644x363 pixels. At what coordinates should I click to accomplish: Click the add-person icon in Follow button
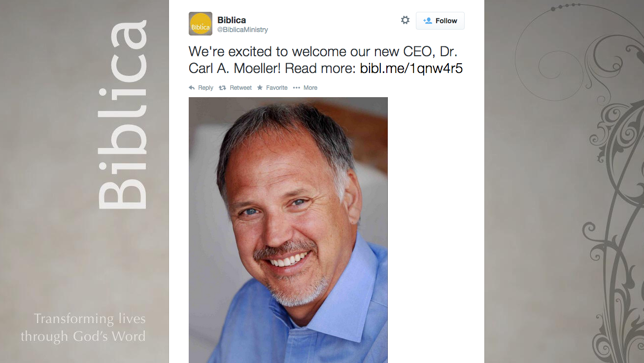(427, 21)
